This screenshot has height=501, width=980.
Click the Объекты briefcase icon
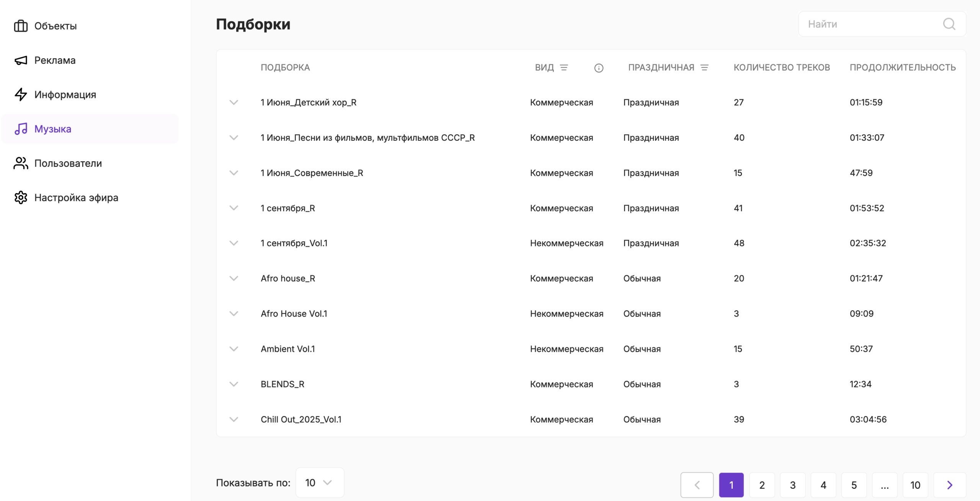(20, 26)
